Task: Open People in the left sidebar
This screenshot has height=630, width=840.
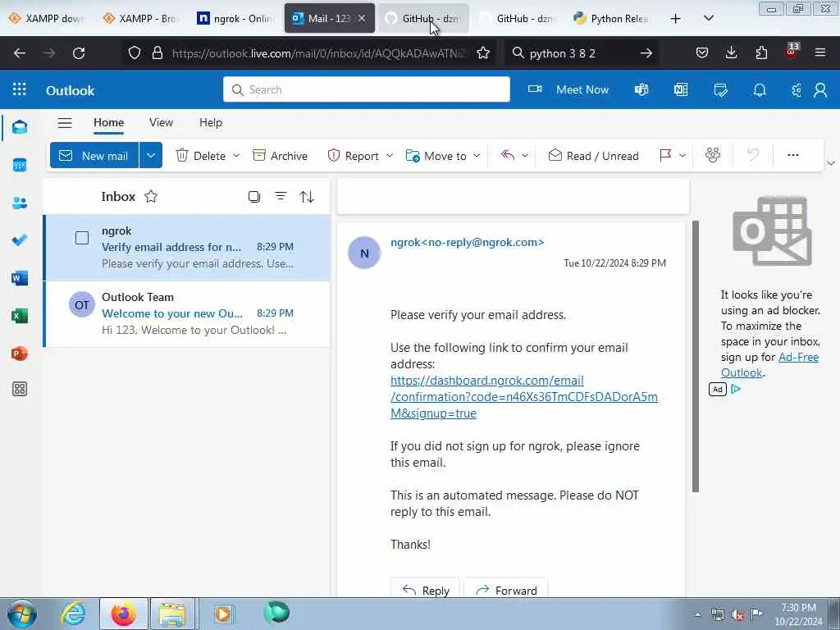Action: coord(20,203)
